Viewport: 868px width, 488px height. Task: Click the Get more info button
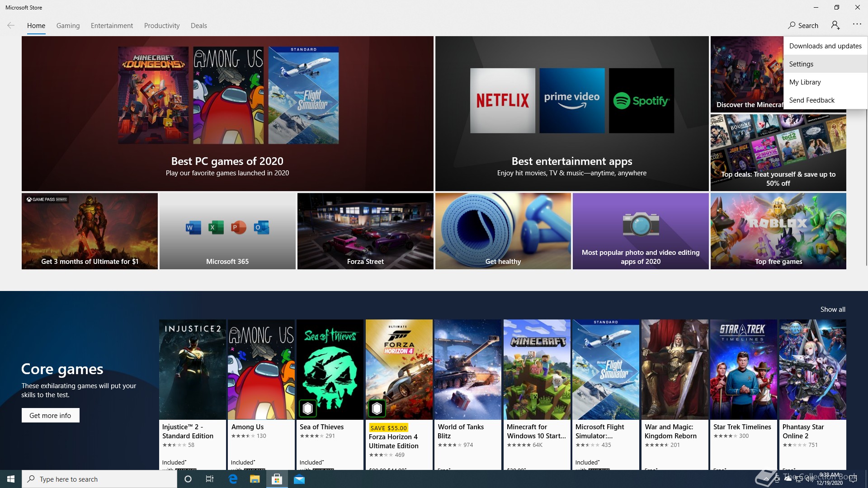50,415
